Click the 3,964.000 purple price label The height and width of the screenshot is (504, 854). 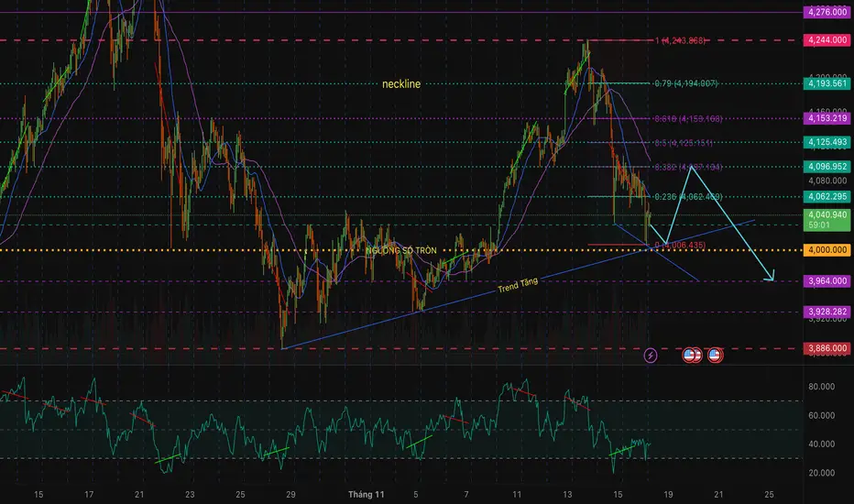click(827, 280)
